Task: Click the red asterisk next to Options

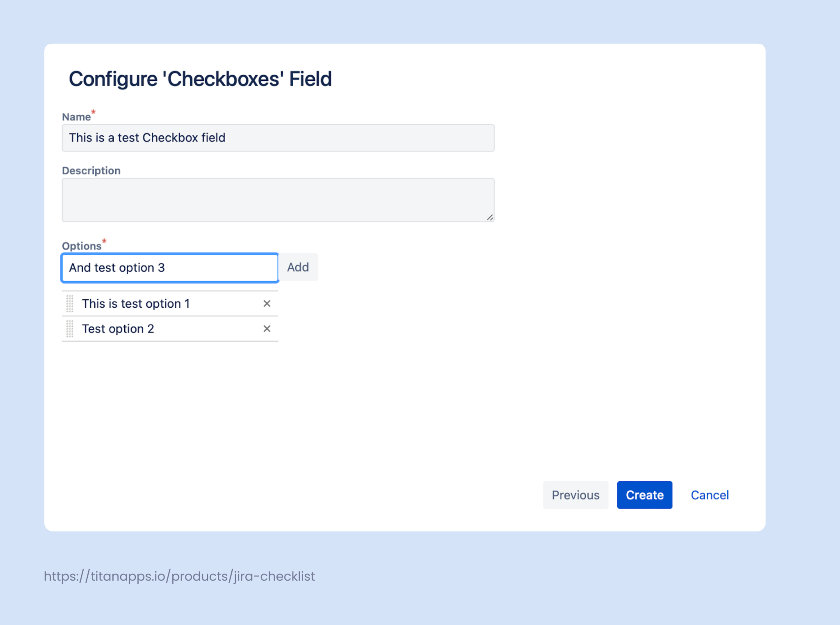Action: [104, 241]
